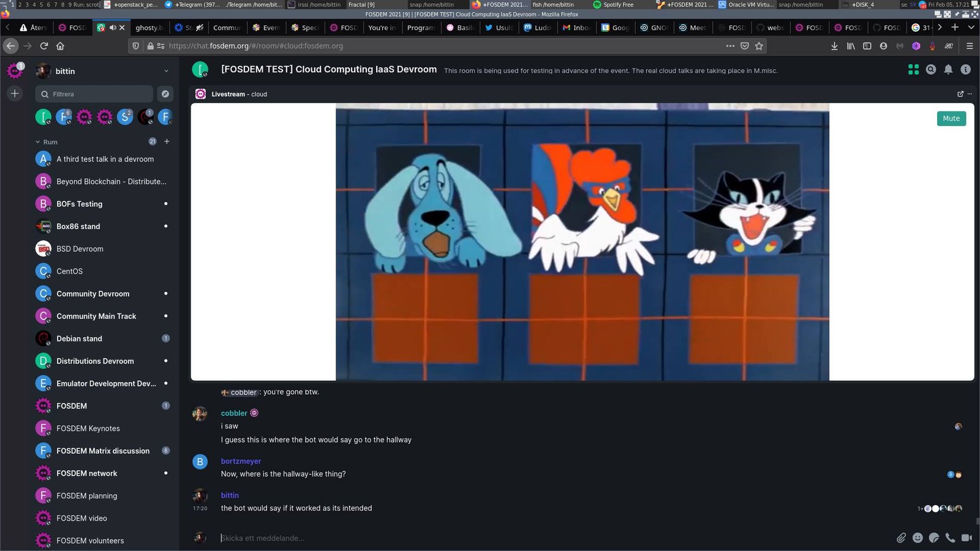Click the bortzmeyer username link
The image size is (980, 551).
click(x=241, y=461)
